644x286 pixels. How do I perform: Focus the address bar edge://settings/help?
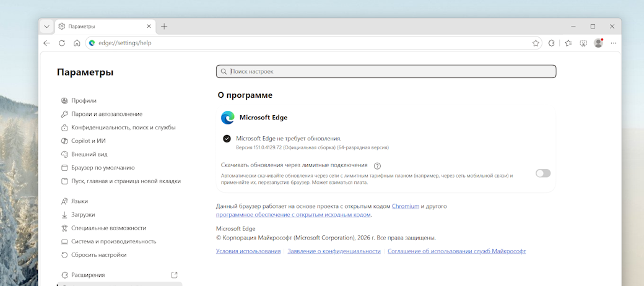click(313, 43)
